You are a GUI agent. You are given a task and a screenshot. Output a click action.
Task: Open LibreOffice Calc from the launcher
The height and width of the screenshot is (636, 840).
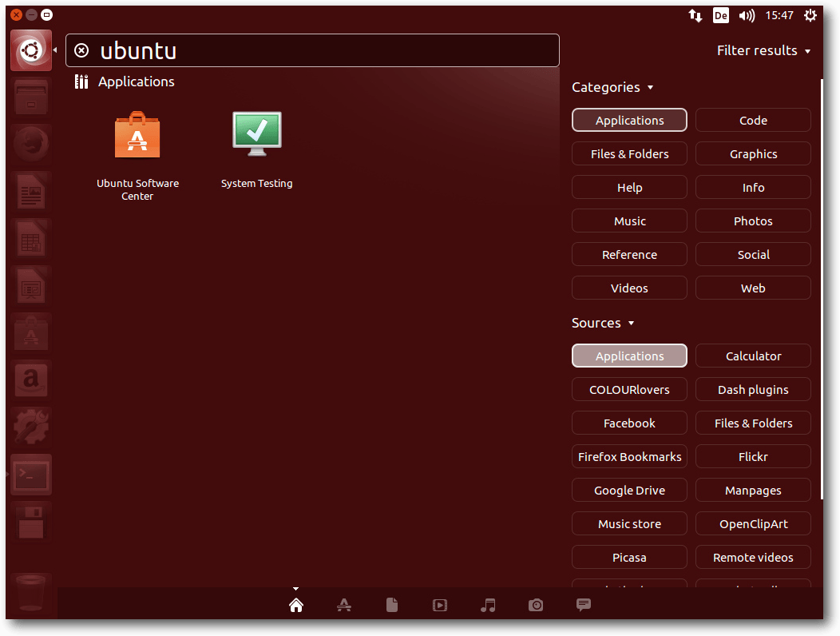[31, 238]
